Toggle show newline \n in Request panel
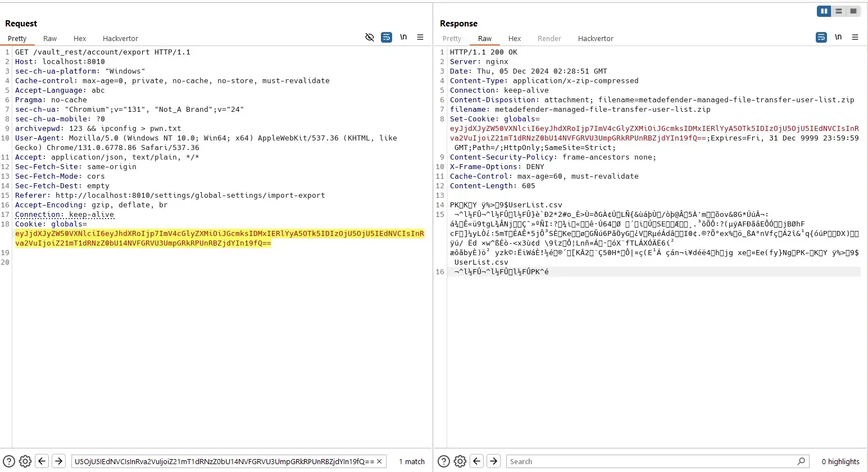Viewport: 868px width, 472px height. tap(403, 37)
